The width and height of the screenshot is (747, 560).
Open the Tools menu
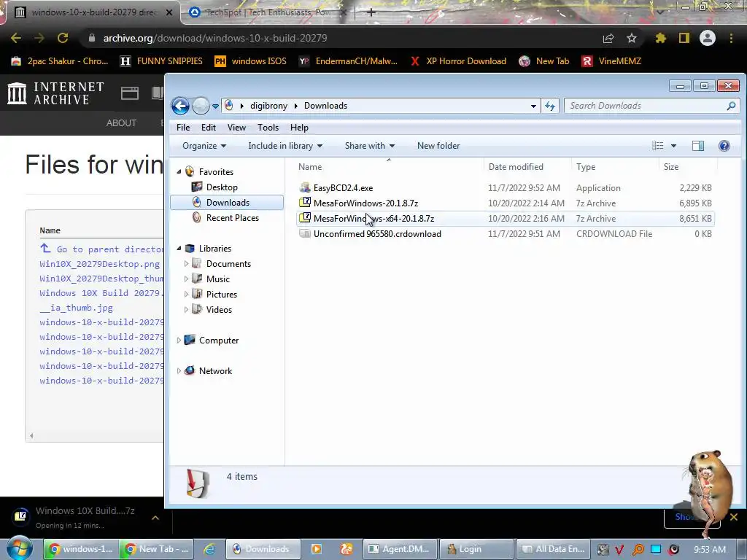click(268, 128)
